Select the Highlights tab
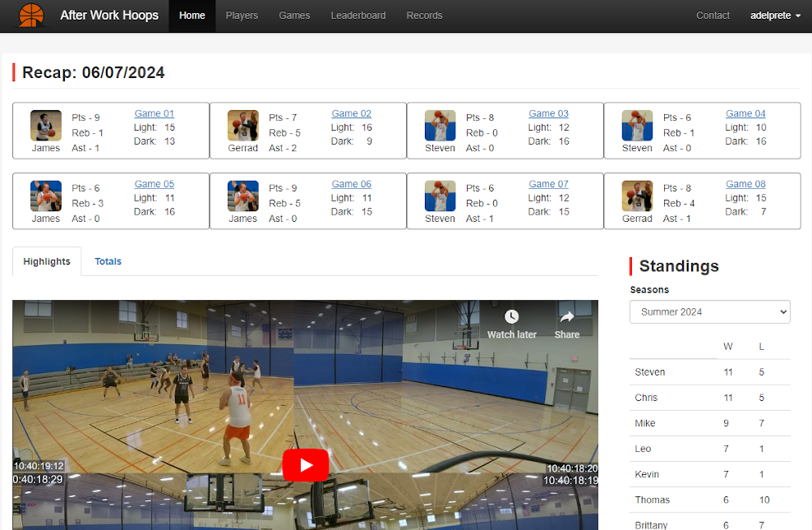Image resolution: width=812 pixels, height=530 pixels. pyautogui.click(x=47, y=260)
